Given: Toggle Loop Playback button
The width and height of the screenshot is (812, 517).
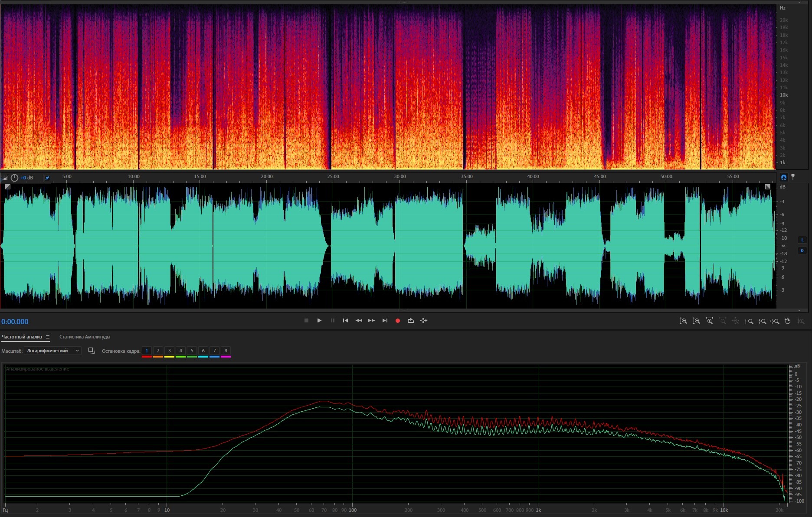Looking at the screenshot, I should [x=410, y=321].
